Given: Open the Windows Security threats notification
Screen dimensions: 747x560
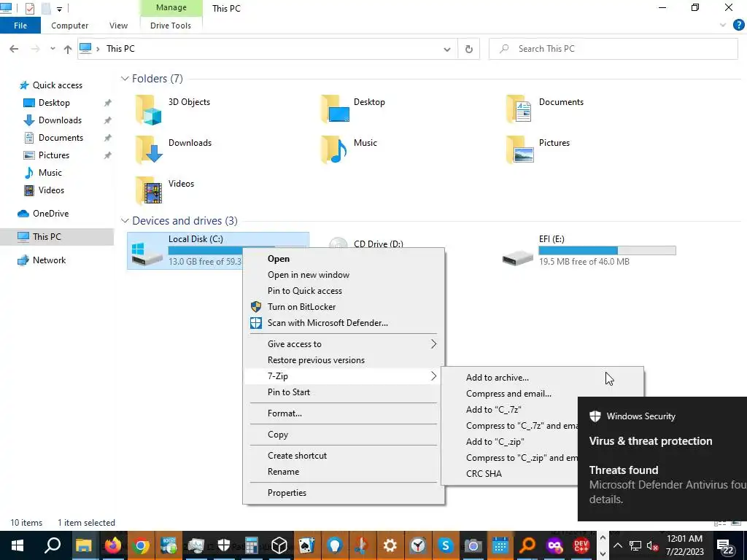Looking at the screenshot, I should click(x=662, y=459).
